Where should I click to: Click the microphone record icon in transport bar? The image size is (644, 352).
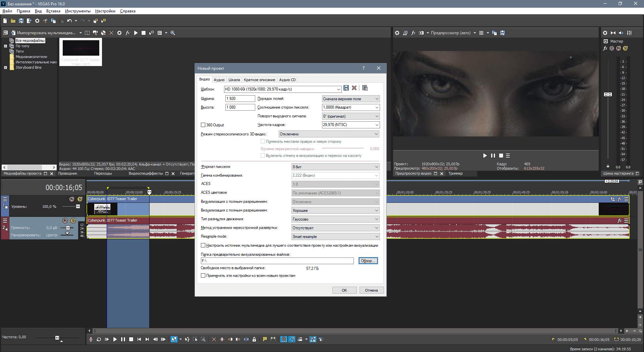(91, 339)
